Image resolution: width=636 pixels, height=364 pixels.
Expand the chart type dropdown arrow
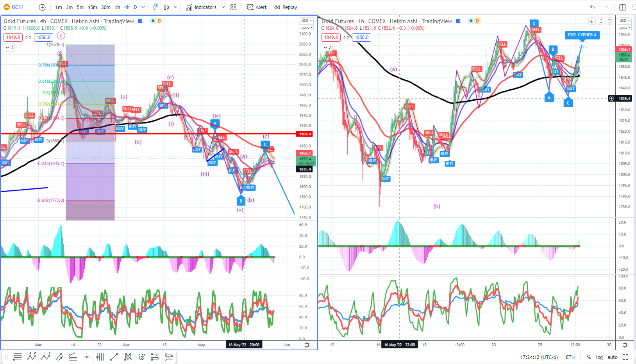[176, 7]
